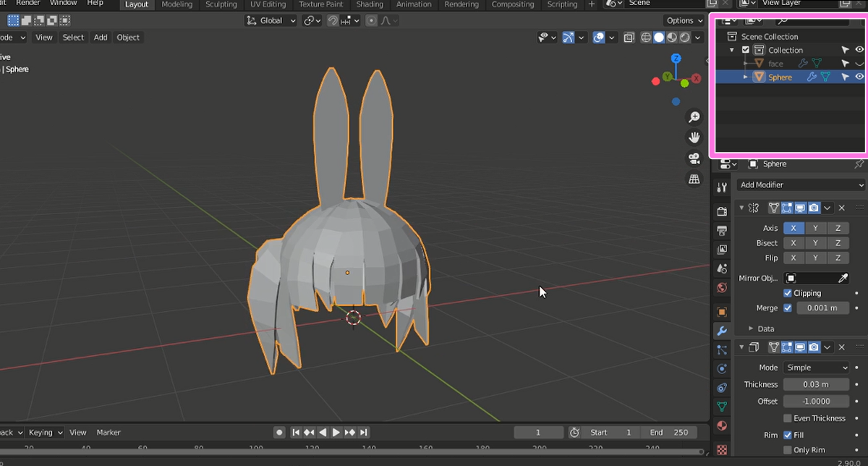Open the Object Data green triangle tab
This screenshot has height=466, width=868.
(x=721, y=407)
